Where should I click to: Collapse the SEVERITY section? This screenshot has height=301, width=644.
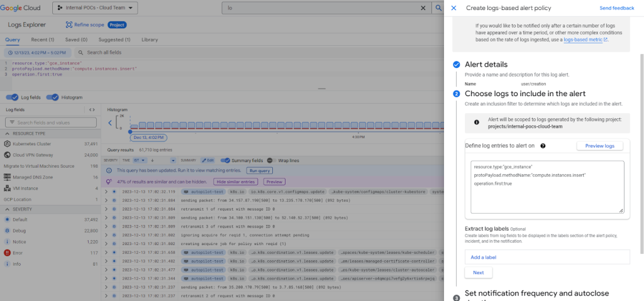(8, 209)
